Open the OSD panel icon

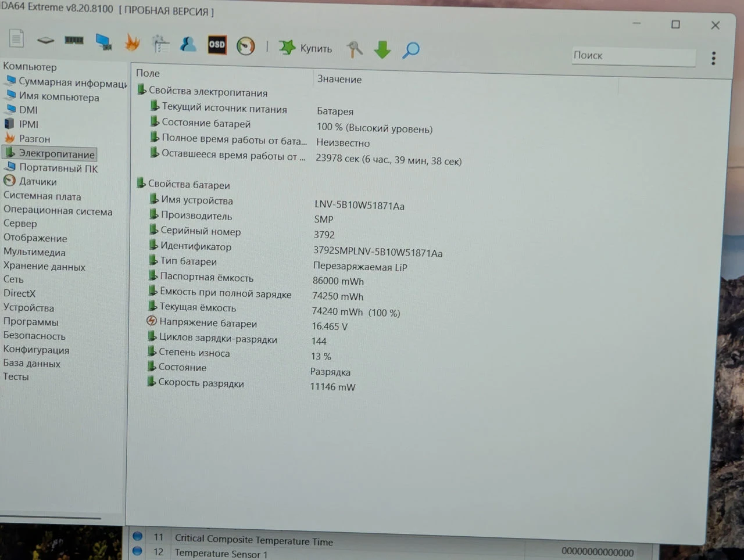coord(217,45)
